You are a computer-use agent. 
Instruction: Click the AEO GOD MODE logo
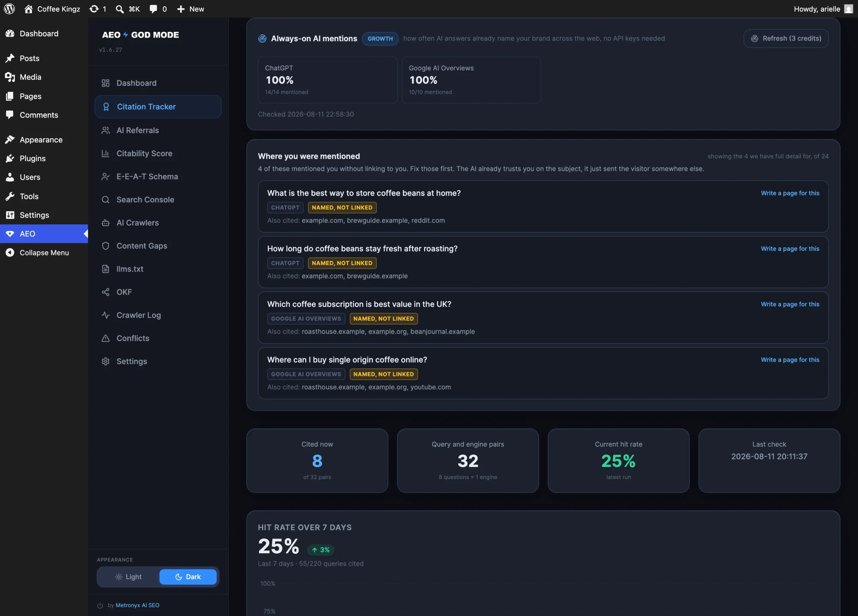(140, 35)
